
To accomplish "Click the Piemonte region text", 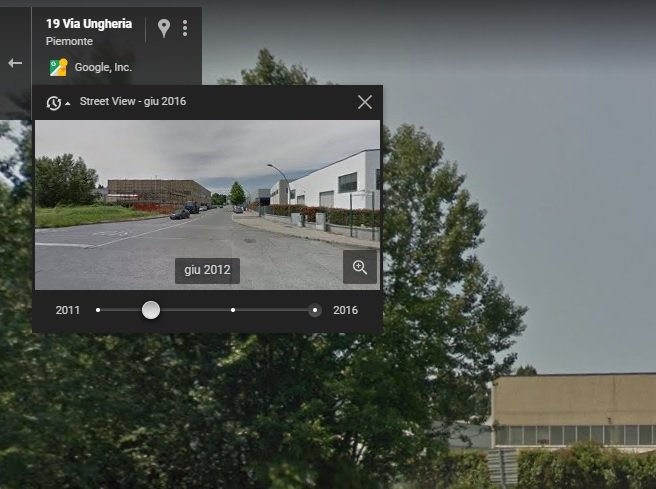I will [69, 41].
